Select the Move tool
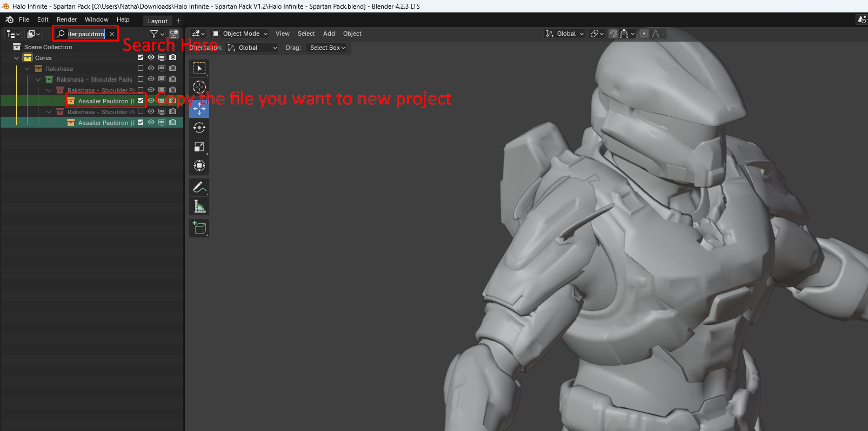This screenshot has height=431, width=868. tap(199, 109)
